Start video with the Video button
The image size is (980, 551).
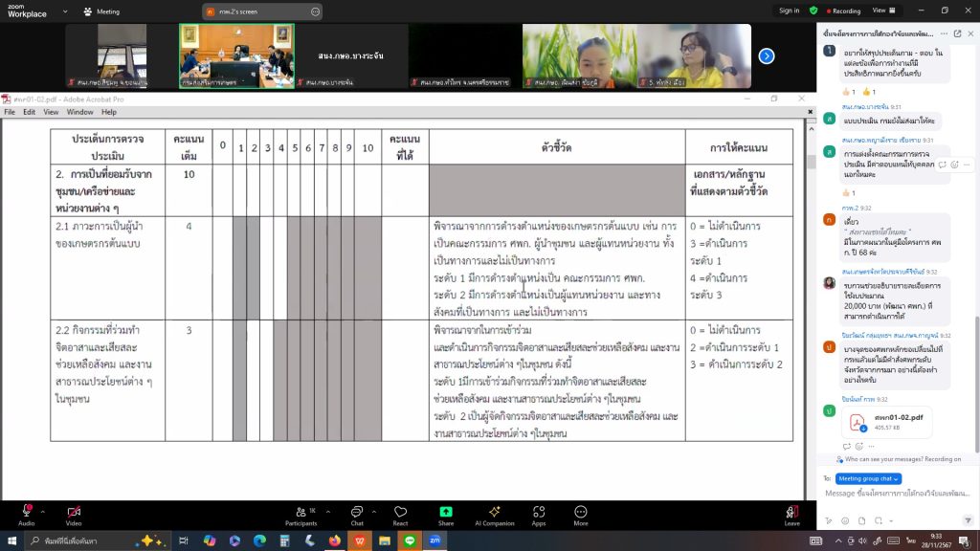74,512
